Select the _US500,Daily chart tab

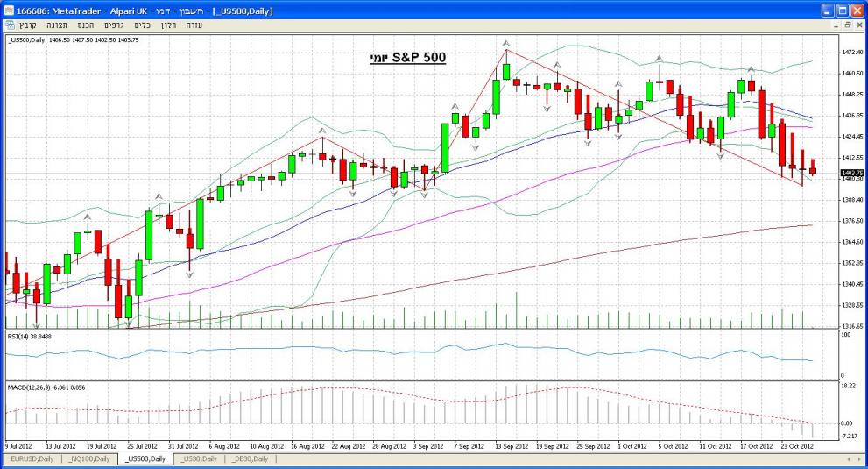[x=147, y=458]
